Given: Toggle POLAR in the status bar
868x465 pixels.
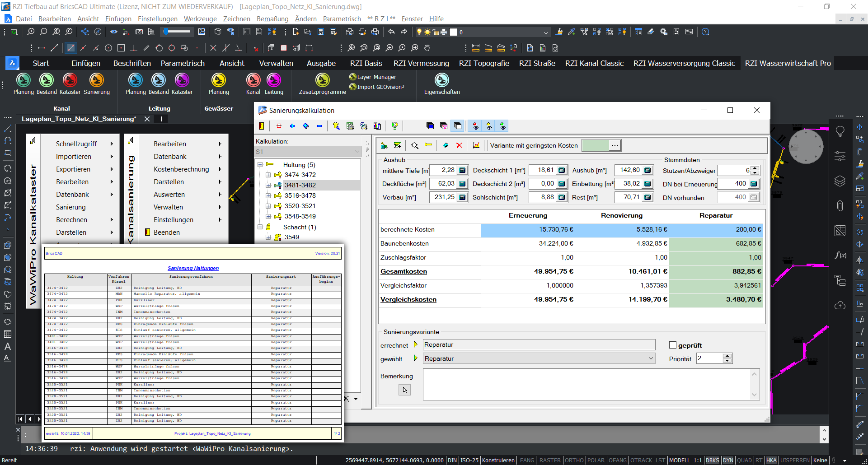Looking at the screenshot, I should click(596, 460).
